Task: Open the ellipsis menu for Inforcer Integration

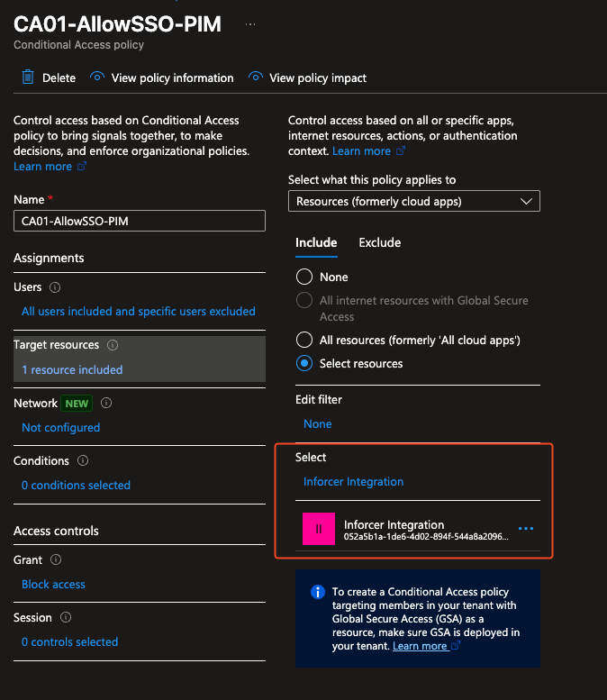Action: point(526,529)
